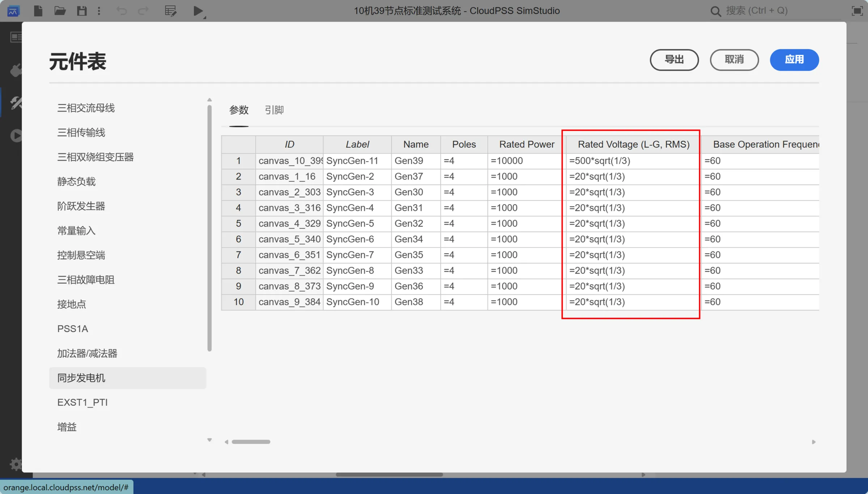Screen dimensions: 868x494
Task: Open settings gear in sidebar
Action: point(16,464)
